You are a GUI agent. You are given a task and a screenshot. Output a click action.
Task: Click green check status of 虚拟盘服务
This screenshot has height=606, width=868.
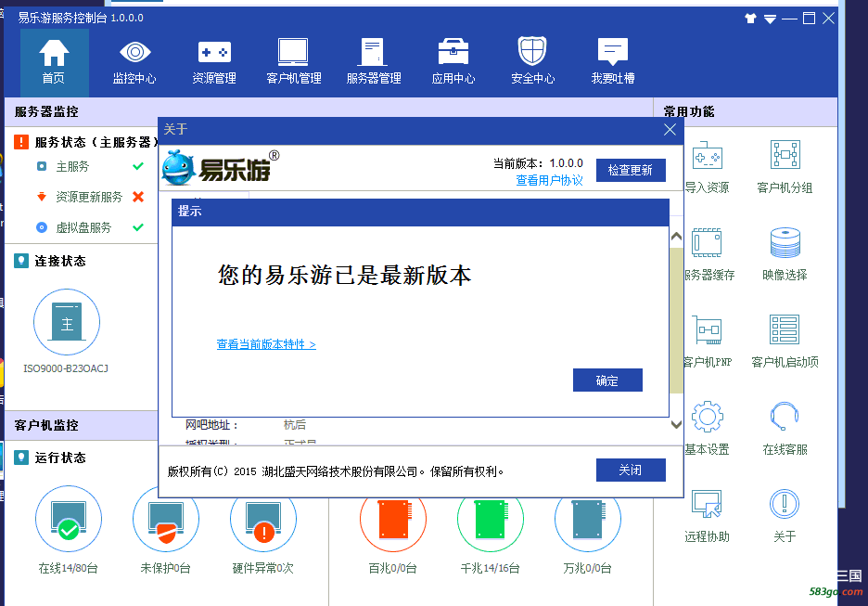pyautogui.click(x=138, y=227)
